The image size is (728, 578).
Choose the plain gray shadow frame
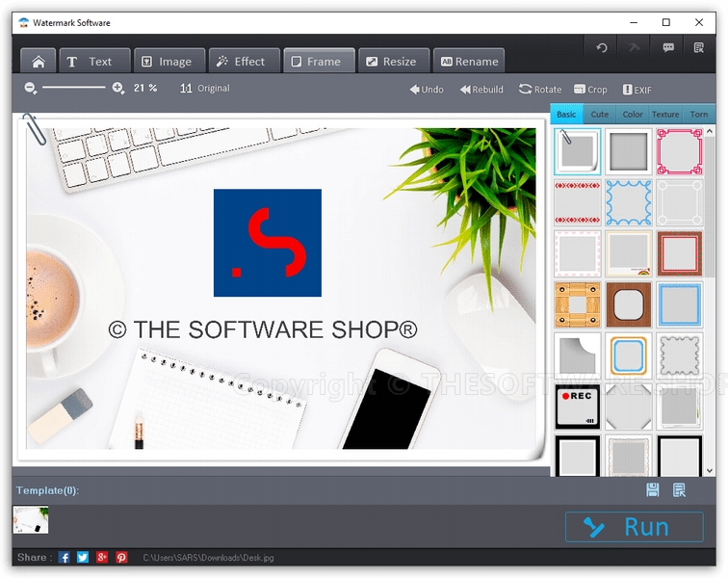(x=629, y=152)
